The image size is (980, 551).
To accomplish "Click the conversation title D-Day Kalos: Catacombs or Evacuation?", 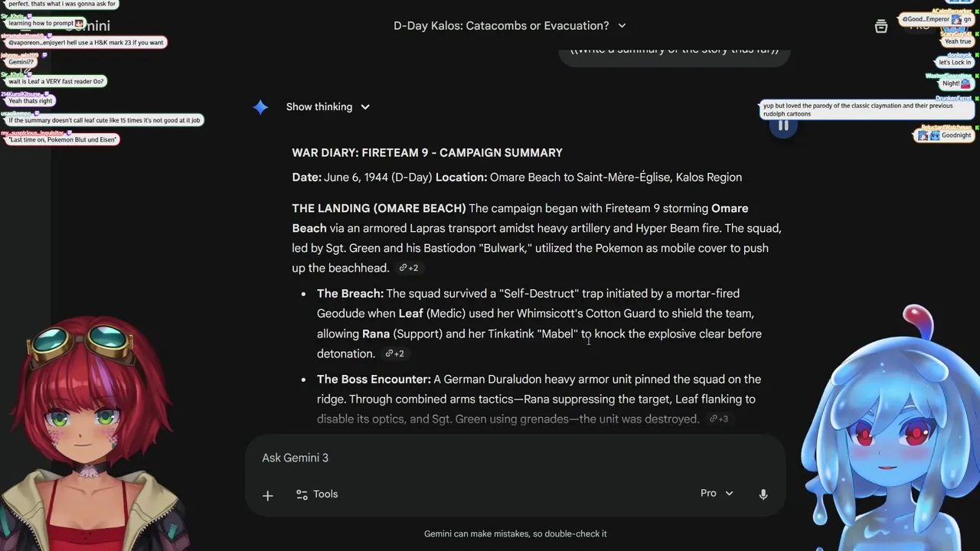I will pyautogui.click(x=501, y=25).
